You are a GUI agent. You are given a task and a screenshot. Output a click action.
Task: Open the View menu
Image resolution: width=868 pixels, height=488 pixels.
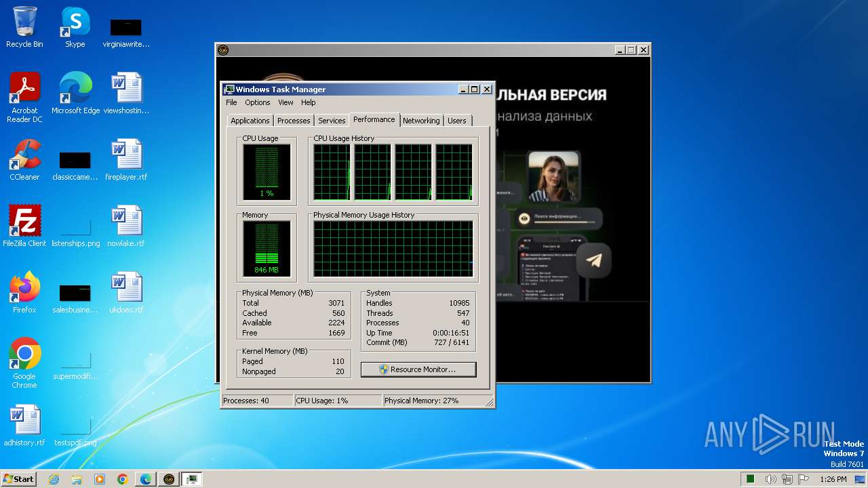pos(285,102)
